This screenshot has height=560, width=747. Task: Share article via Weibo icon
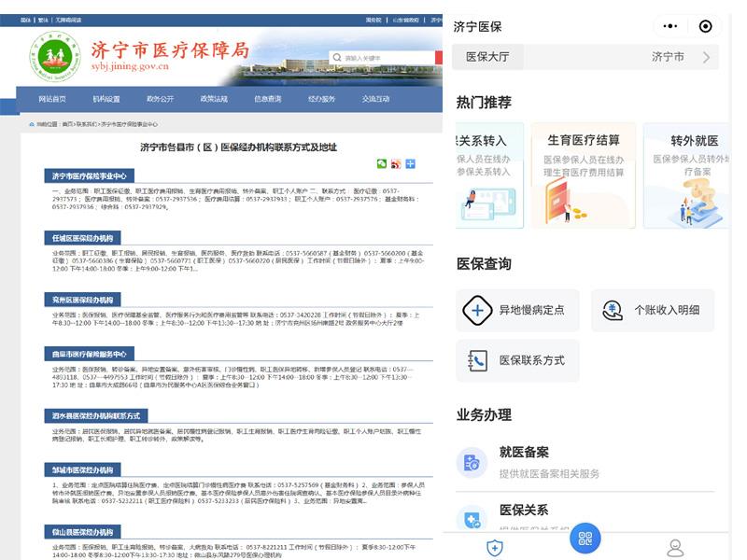[396, 164]
